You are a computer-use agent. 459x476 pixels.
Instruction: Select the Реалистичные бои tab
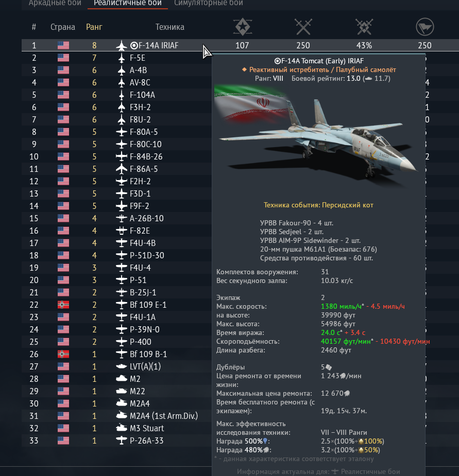point(128,3)
